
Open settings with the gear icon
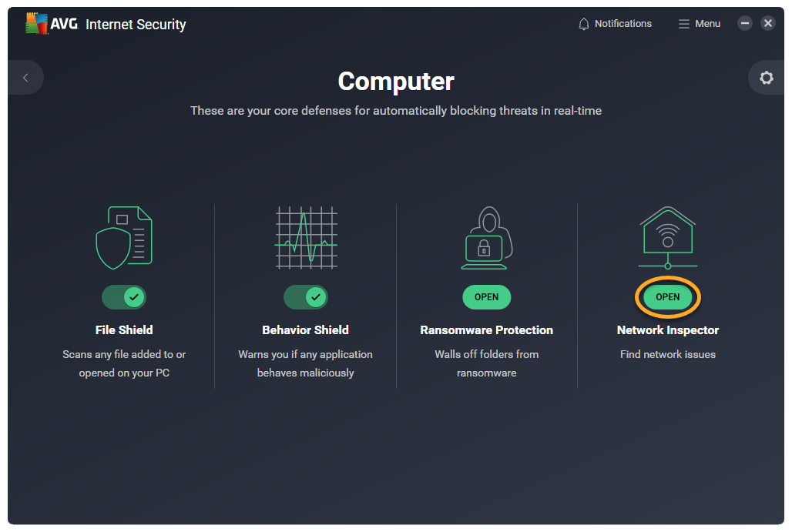(766, 78)
